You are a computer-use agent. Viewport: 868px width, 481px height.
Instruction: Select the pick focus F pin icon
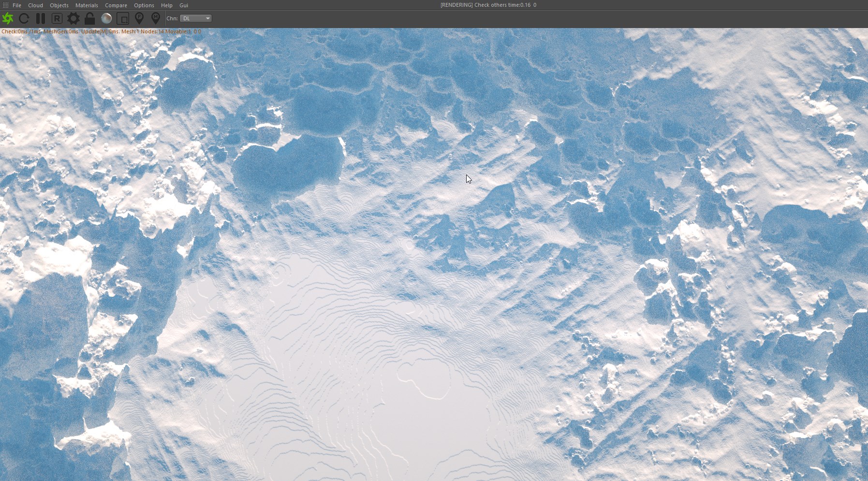(x=139, y=18)
